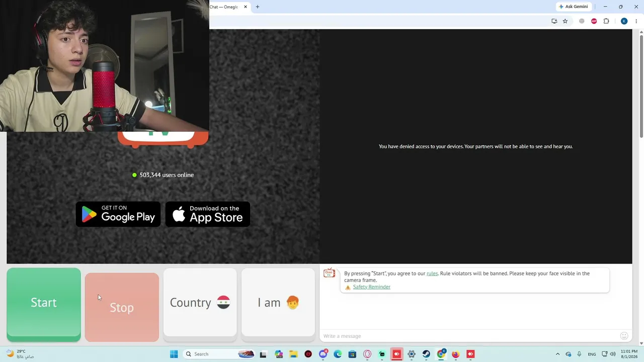Click the Ask Gemini button
The width and height of the screenshot is (644, 362).
(573, 7)
